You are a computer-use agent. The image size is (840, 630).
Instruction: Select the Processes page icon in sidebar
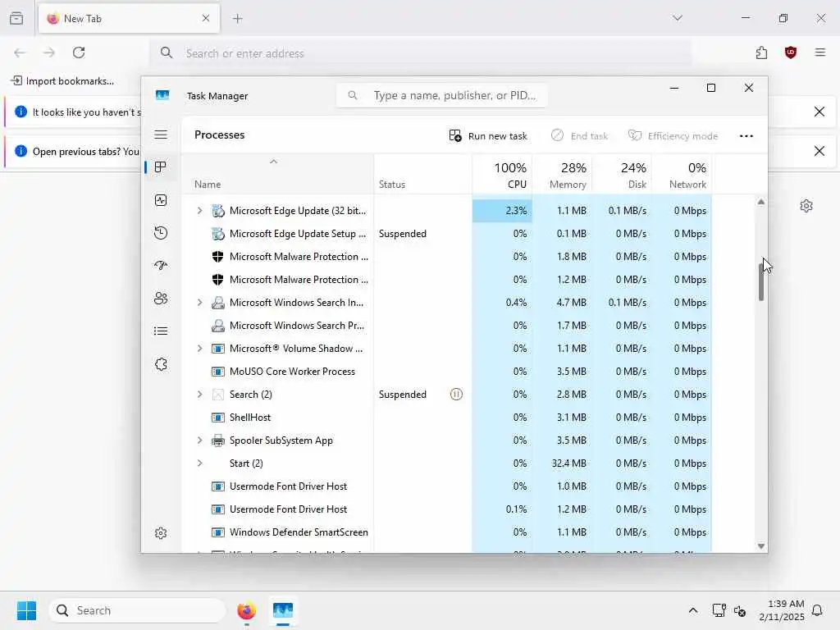pyautogui.click(x=161, y=167)
